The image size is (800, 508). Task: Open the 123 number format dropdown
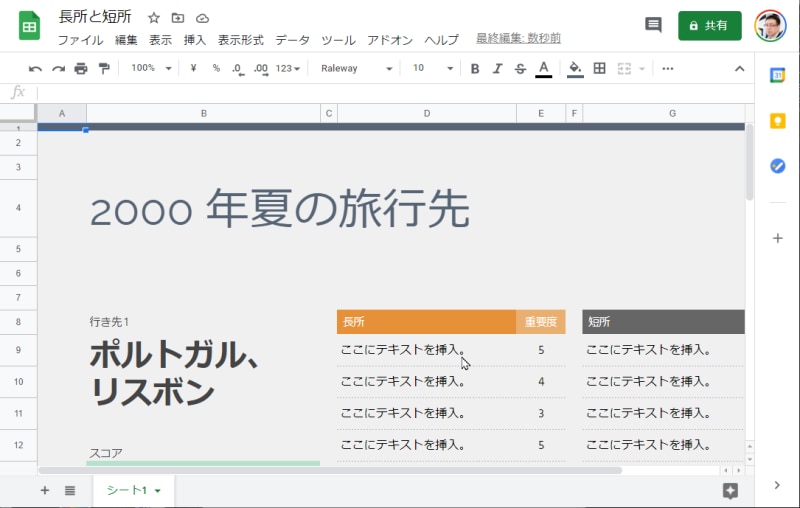pyautogui.click(x=288, y=68)
